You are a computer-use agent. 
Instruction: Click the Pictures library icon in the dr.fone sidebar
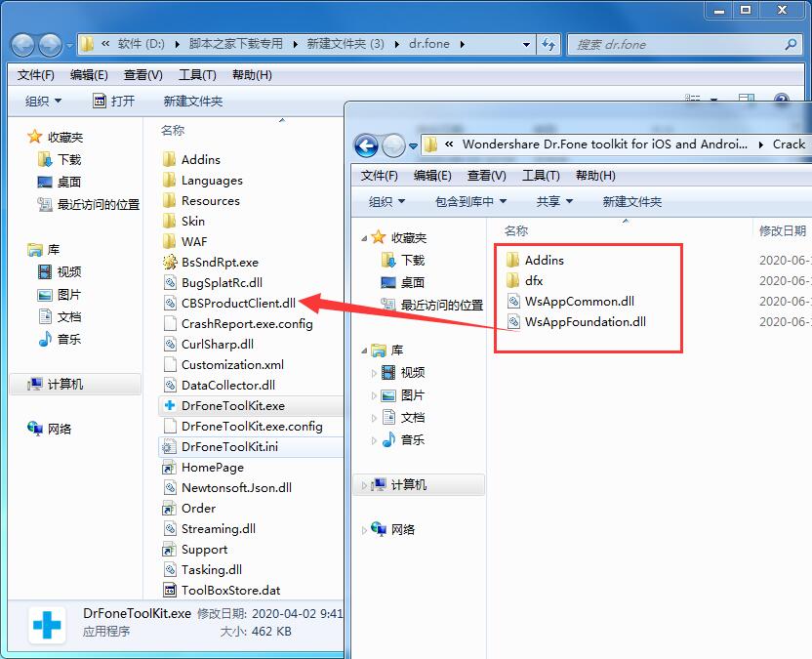pos(45,295)
